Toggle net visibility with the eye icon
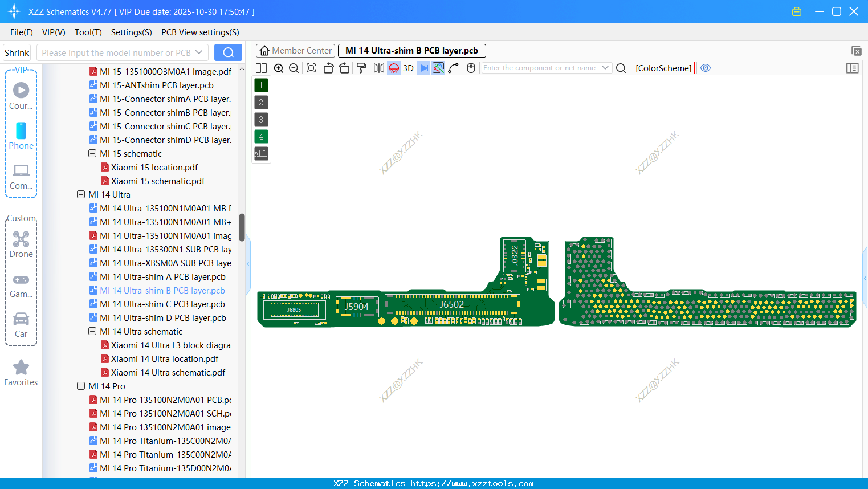The width and height of the screenshot is (868, 489). click(706, 68)
